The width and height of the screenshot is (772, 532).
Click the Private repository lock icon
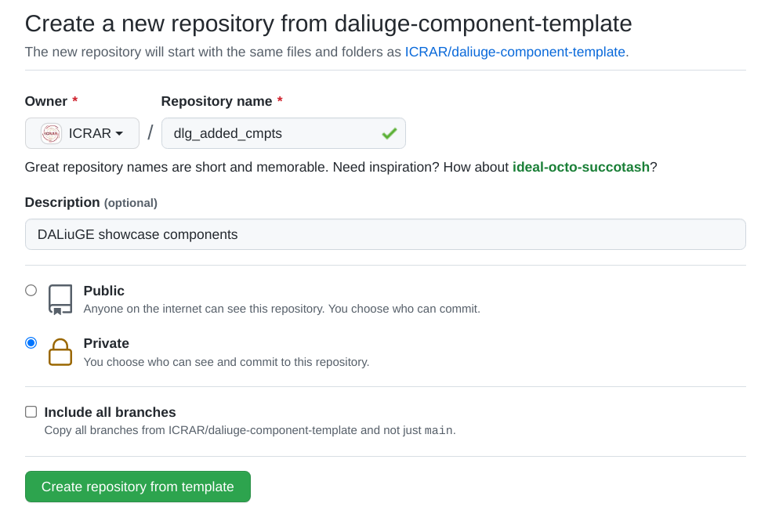[x=60, y=352]
